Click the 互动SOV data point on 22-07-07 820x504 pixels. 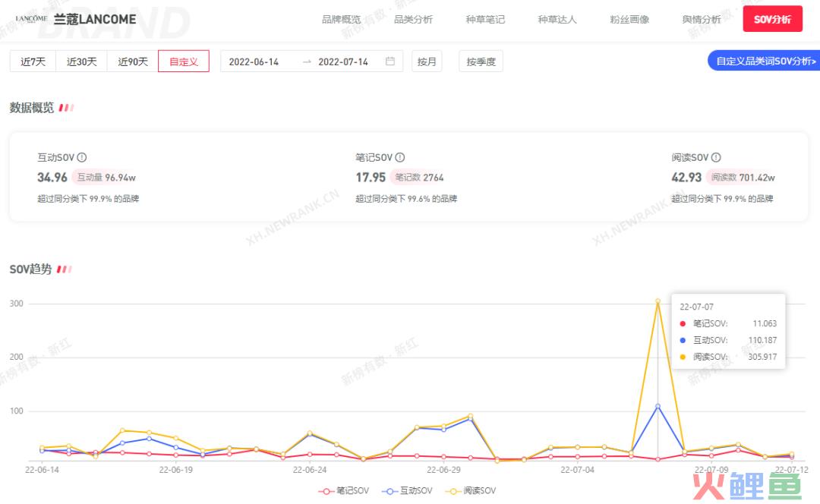pos(658,406)
